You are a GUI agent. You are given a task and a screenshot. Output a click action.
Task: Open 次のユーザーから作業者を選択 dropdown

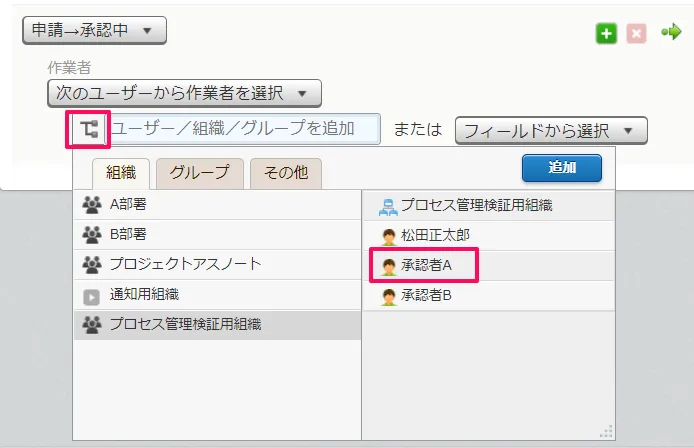[184, 93]
